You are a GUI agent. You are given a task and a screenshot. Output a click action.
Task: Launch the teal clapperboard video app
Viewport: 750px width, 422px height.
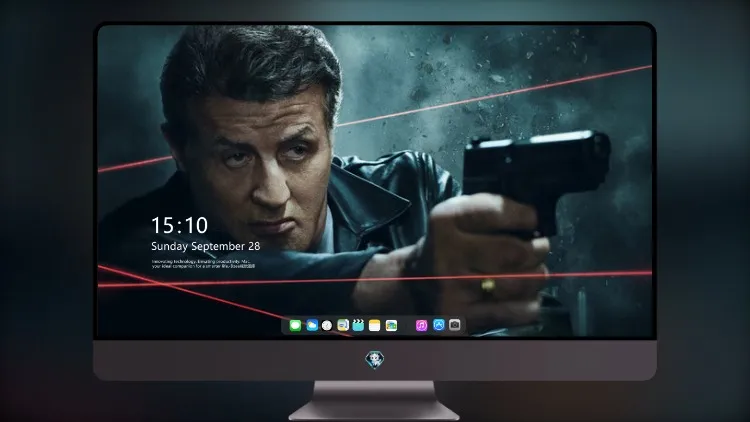358,325
